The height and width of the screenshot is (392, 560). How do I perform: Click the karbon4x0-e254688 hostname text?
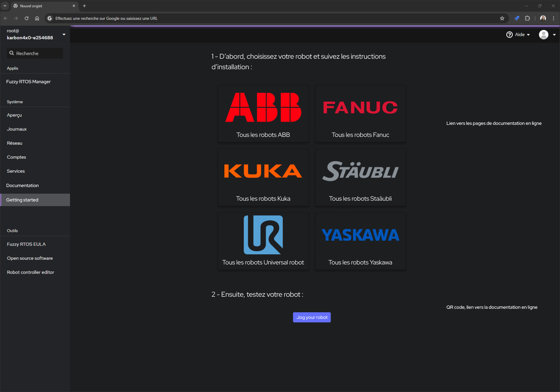click(x=30, y=38)
